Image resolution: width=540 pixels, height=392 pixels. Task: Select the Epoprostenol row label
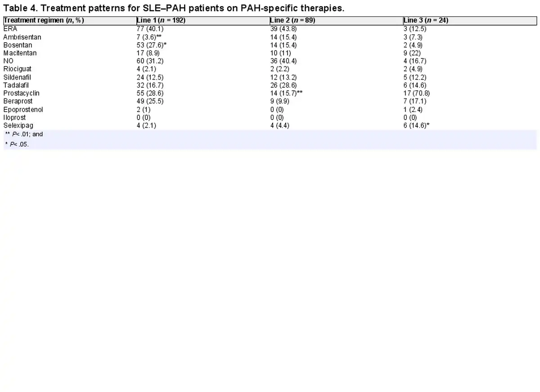point(23,109)
